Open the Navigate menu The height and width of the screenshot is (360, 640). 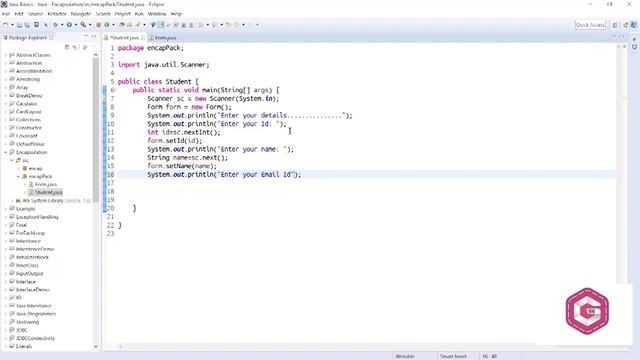click(81, 14)
